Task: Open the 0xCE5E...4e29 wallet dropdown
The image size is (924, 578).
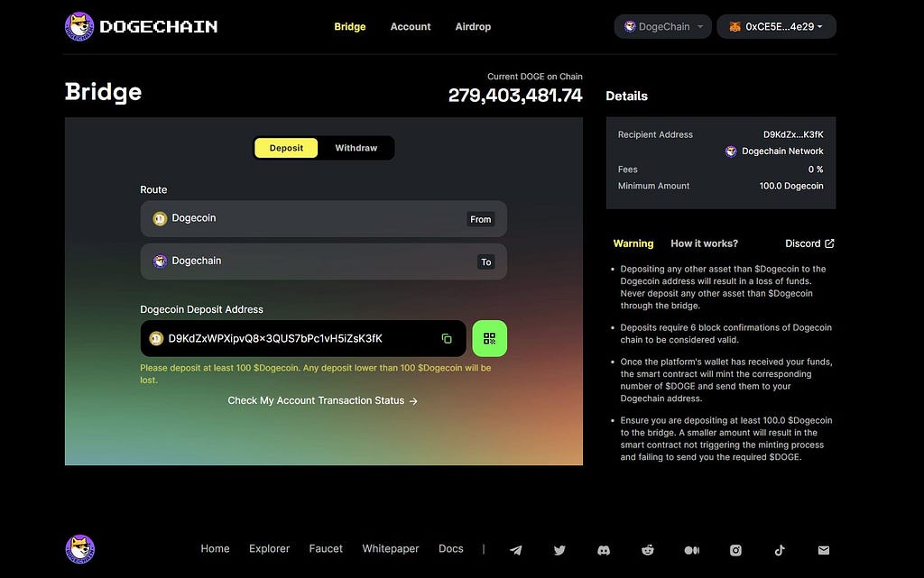Action: 777,26
